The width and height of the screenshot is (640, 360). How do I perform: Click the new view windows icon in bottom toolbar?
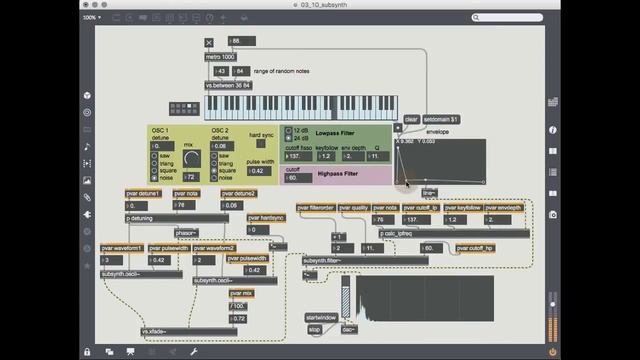pyautogui.click(x=109, y=352)
